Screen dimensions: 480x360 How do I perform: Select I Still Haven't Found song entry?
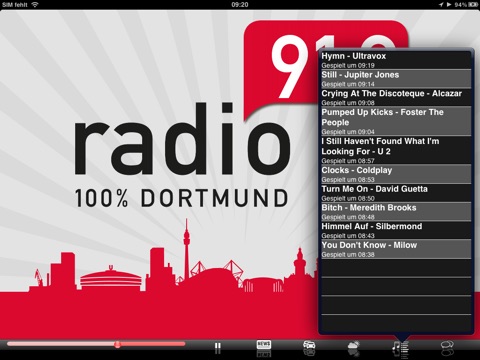396,150
